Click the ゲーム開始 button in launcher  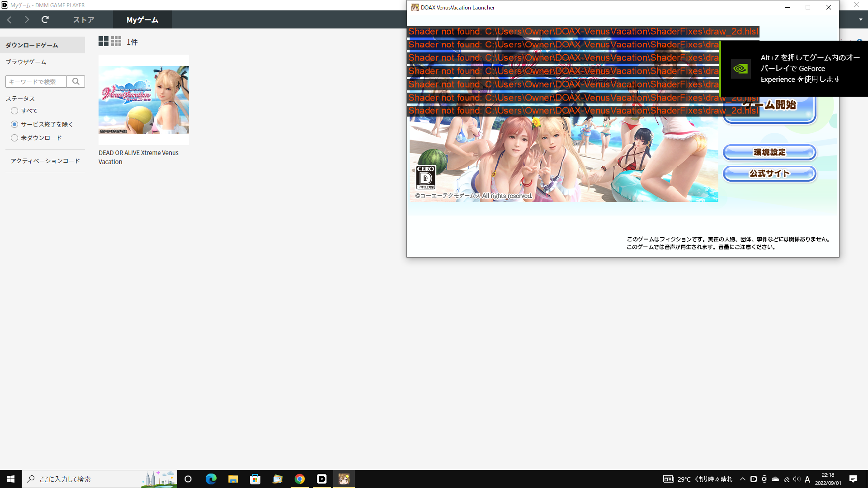click(769, 108)
